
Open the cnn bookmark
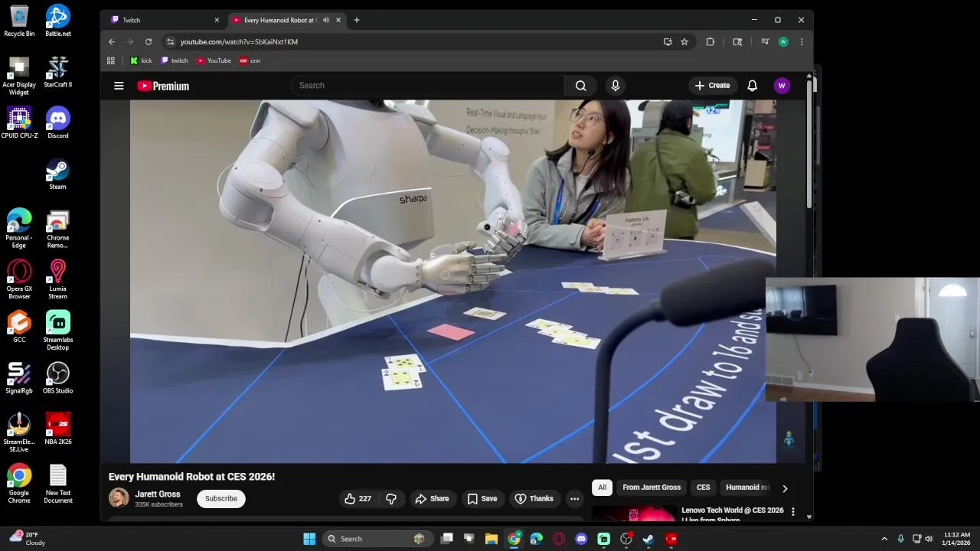[x=250, y=60]
